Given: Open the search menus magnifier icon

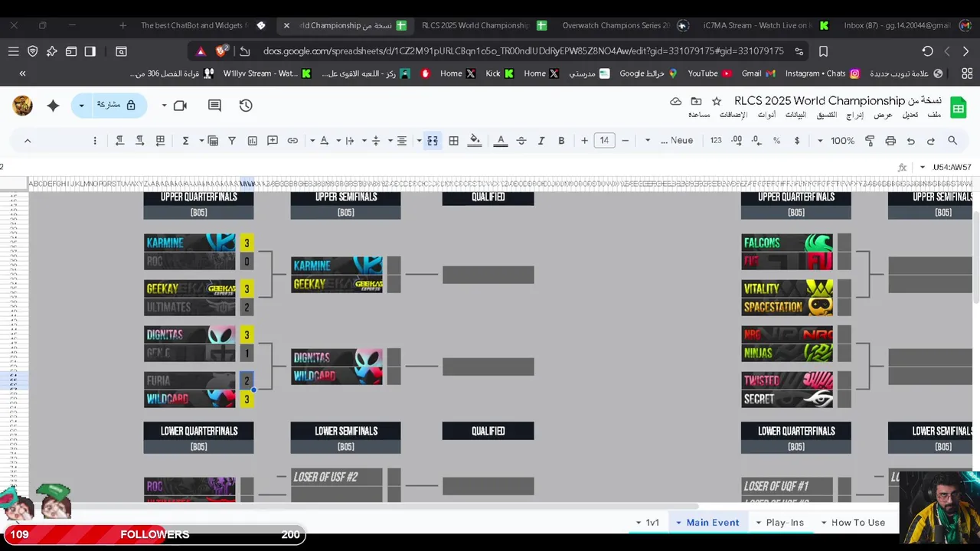Looking at the screenshot, I should click(x=952, y=141).
